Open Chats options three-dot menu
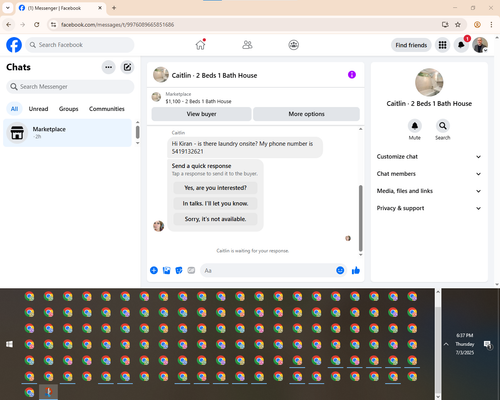Screen dimensions: 500x400 click(109, 67)
